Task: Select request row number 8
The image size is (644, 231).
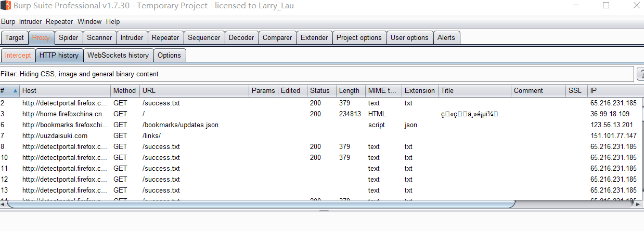Action: click(322, 146)
